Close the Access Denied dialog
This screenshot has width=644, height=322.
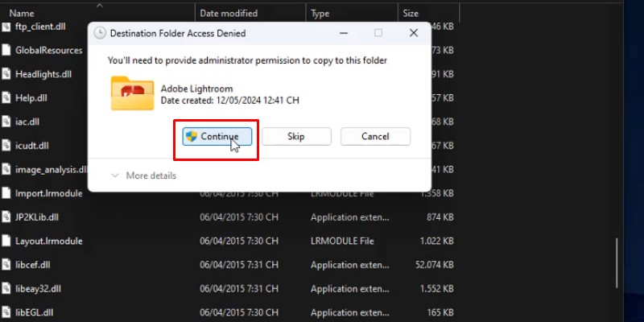[x=413, y=34]
